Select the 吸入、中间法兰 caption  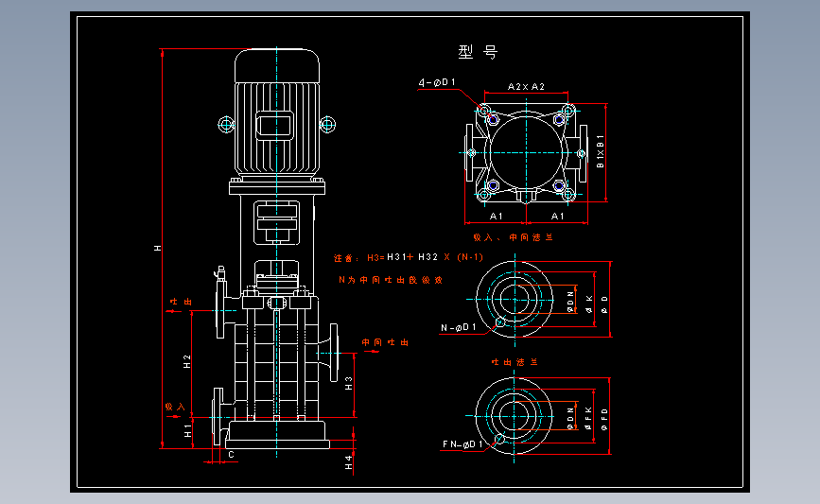pos(513,237)
